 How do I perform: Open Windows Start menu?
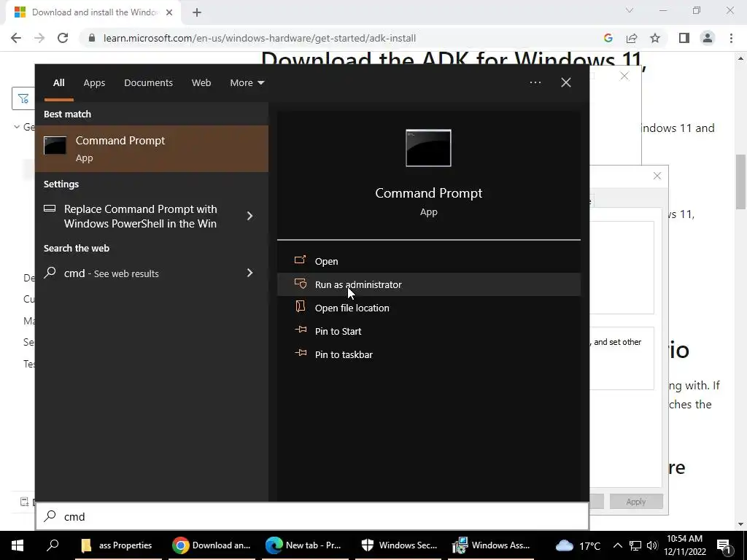[x=18, y=545]
